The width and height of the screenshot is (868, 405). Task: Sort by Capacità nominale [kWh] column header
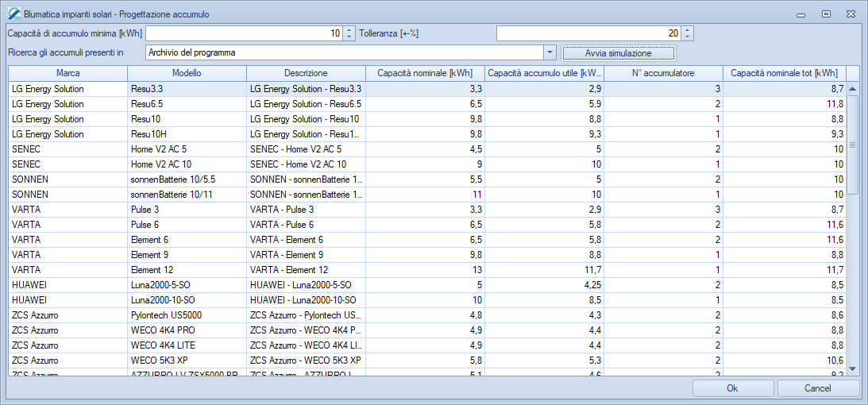pyautogui.click(x=425, y=73)
